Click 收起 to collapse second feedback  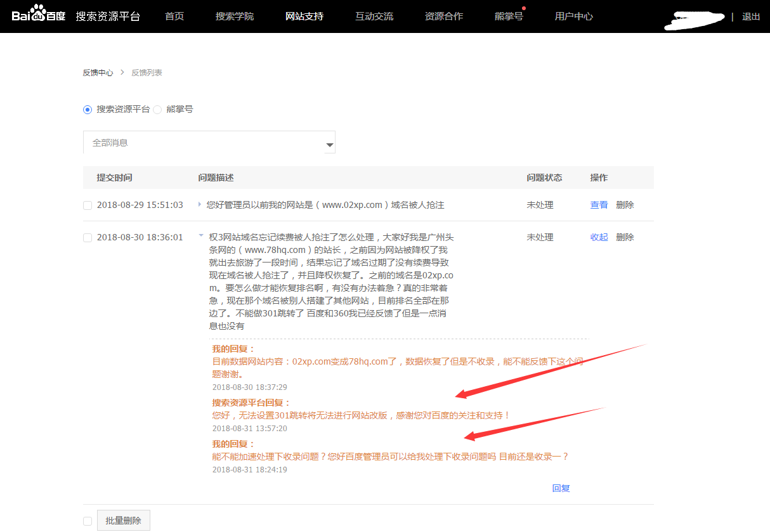pos(599,237)
